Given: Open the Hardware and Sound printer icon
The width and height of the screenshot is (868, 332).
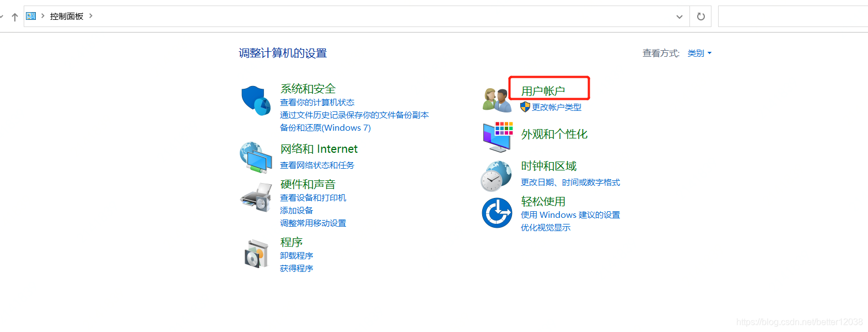Looking at the screenshot, I should [256, 197].
